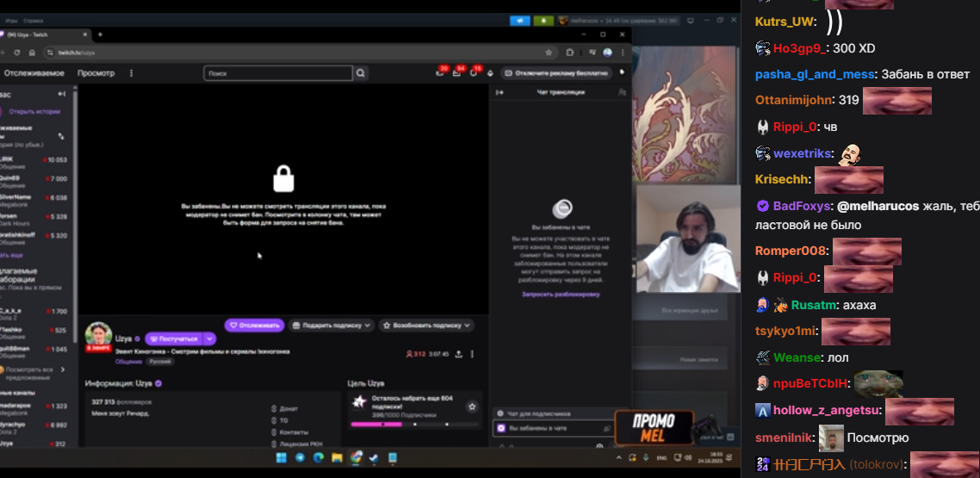Screen dimensions: 980x478
Task: Open a new browser tab with plus
Action: (x=100, y=34)
